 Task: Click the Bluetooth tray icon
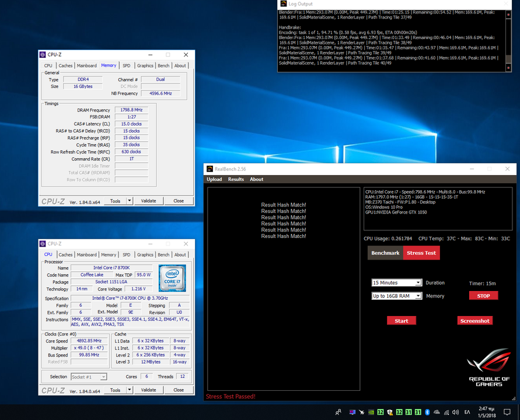pyautogui.click(x=427, y=412)
